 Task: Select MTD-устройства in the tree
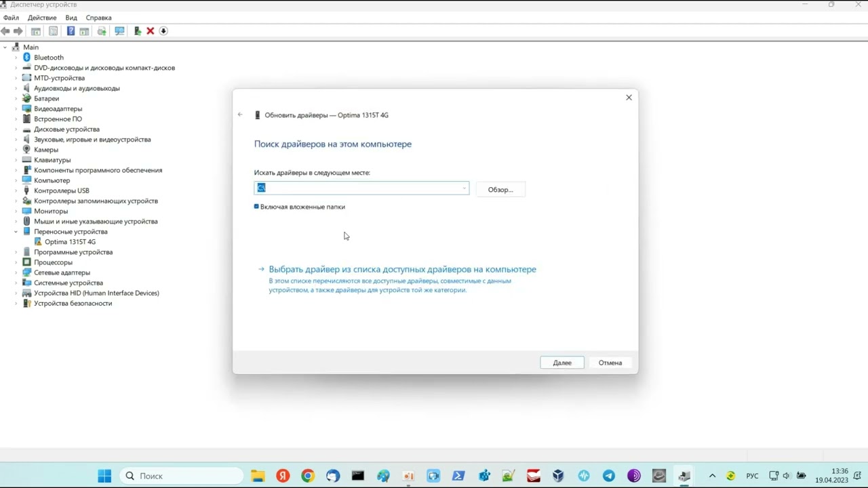(59, 78)
